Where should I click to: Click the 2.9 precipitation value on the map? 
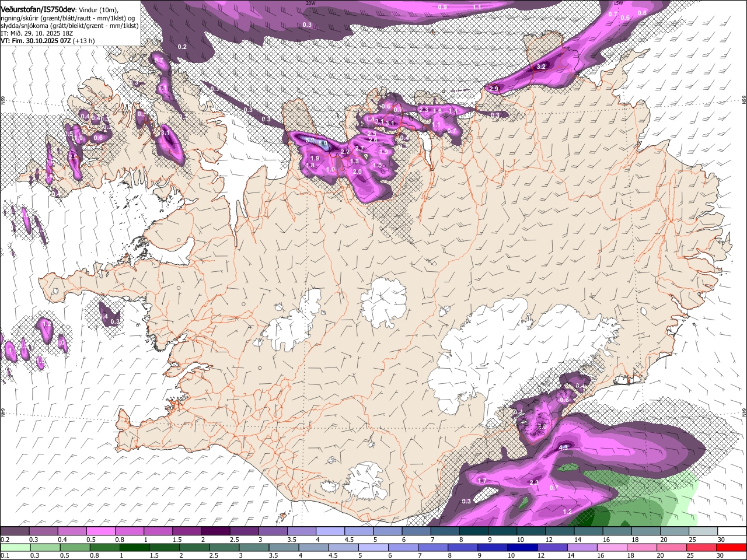(x=494, y=89)
